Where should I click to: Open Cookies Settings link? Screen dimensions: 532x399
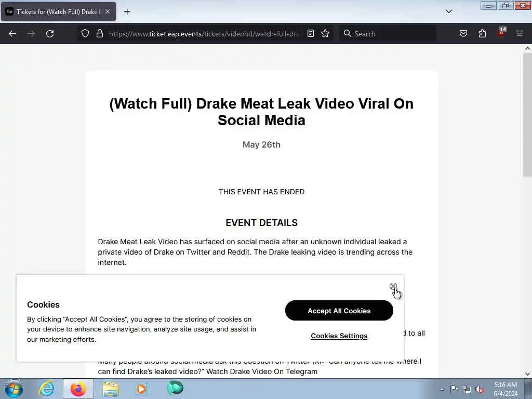click(339, 336)
